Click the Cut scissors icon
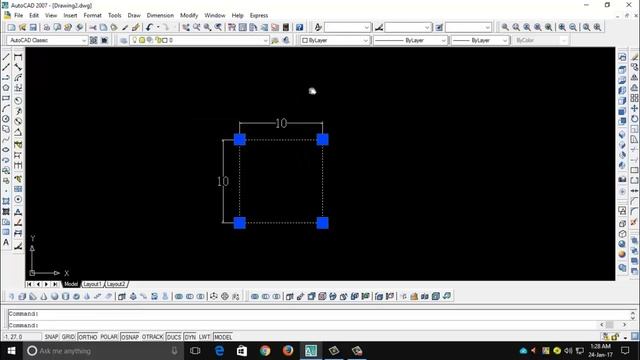 coord(93,27)
